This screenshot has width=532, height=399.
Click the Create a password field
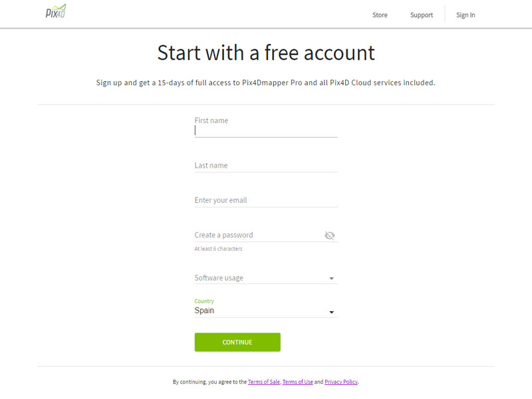coord(256,235)
